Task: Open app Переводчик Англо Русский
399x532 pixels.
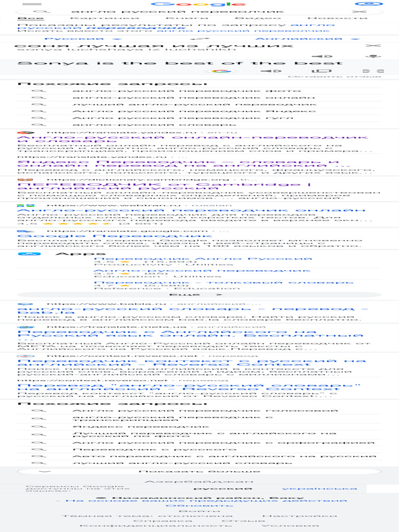Action: point(203,259)
